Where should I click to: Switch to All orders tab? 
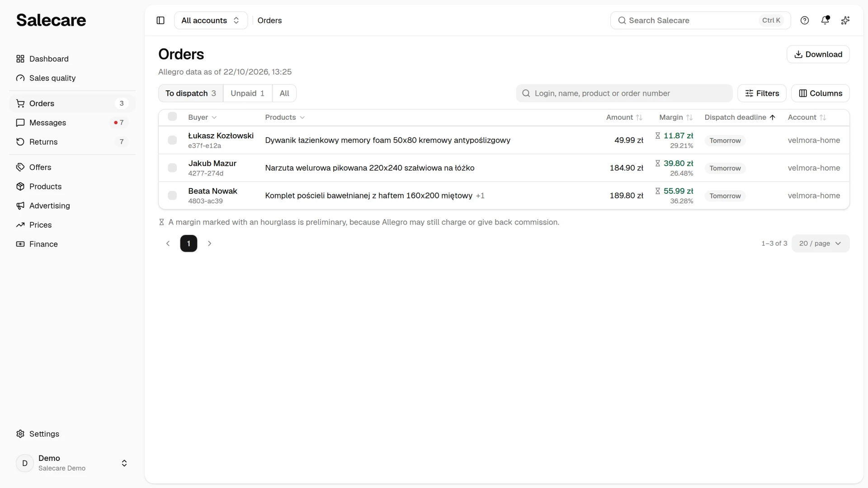tap(284, 94)
